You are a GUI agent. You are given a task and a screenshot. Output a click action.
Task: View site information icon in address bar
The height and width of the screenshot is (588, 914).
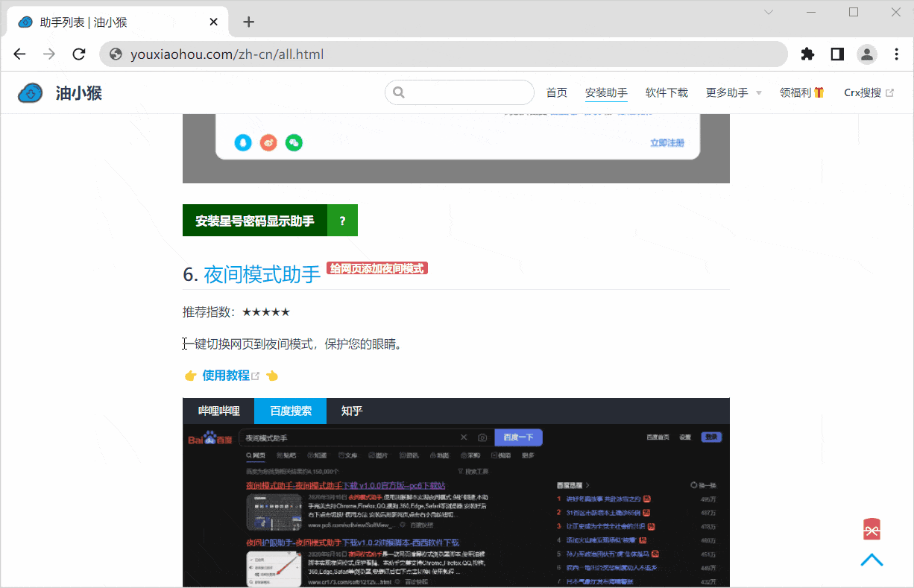(x=116, y=54)
